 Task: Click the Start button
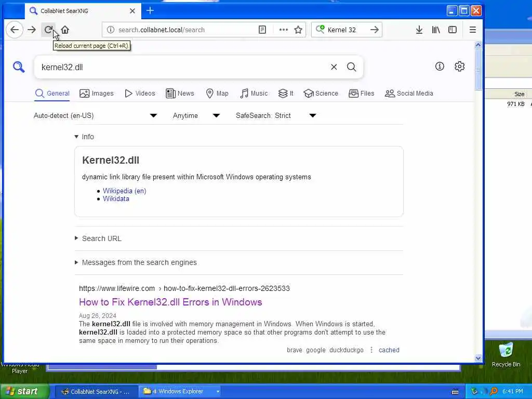(x=24, y=392)
